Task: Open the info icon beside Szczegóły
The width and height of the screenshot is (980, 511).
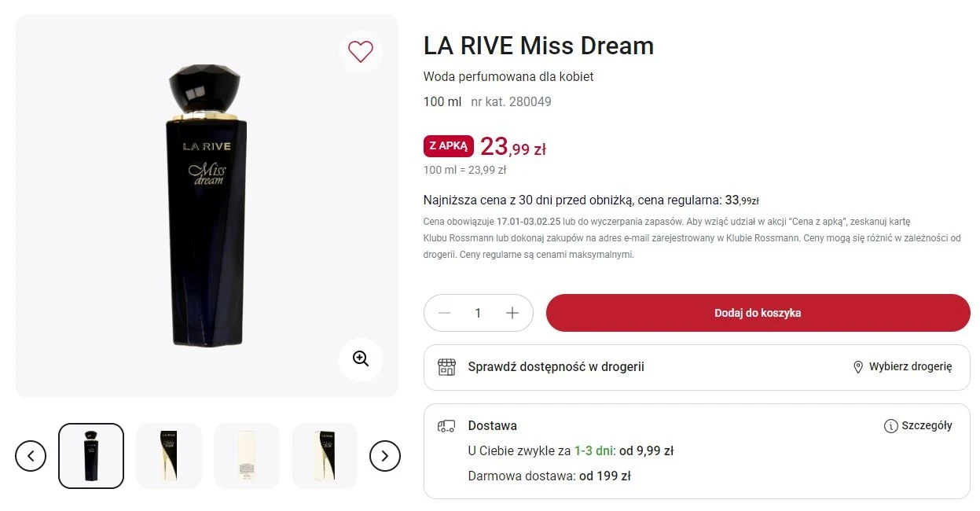Action: pos(890,425)
